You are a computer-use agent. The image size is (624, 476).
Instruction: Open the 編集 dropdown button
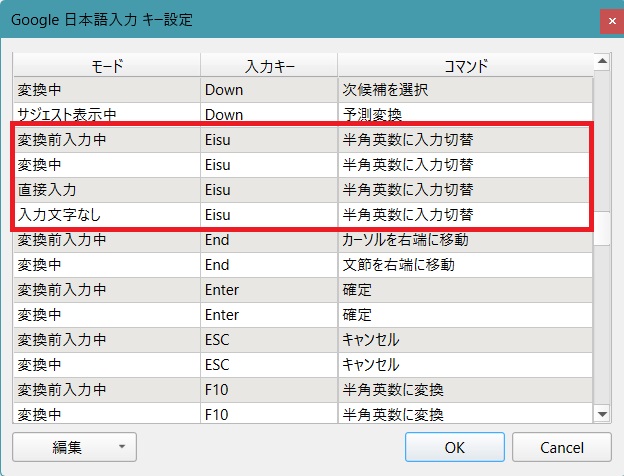click(74, 447)
